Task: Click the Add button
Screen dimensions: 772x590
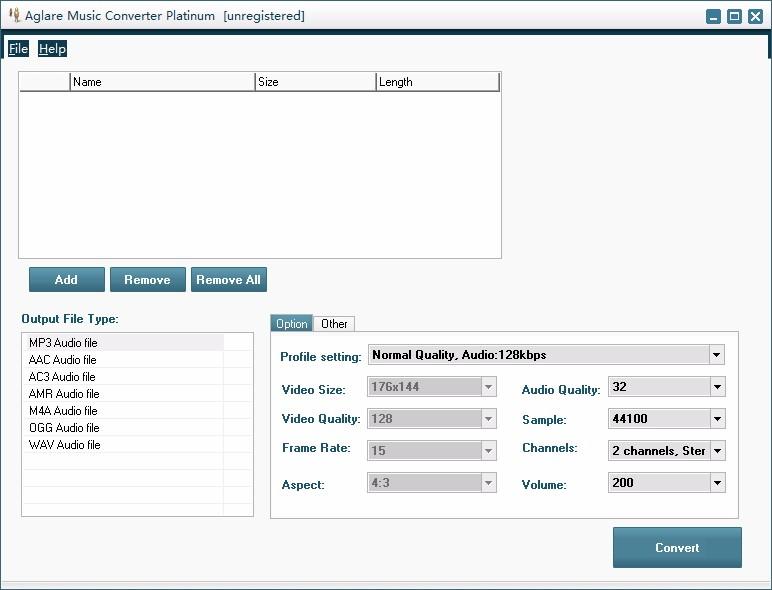Action: pos(66,280)
